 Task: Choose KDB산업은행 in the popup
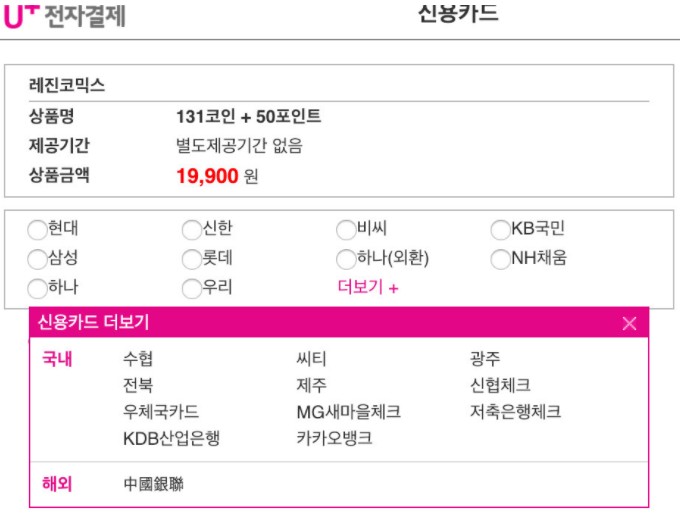pos(171,438)
